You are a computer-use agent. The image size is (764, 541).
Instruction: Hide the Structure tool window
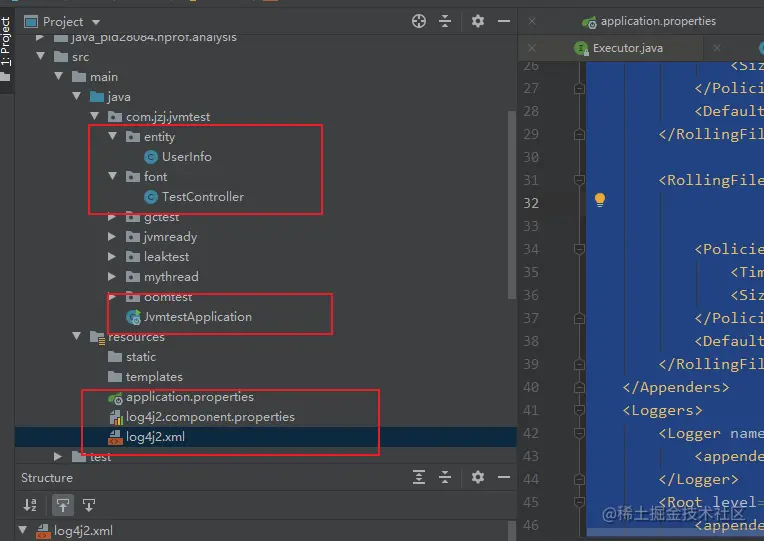coord(504,477)
